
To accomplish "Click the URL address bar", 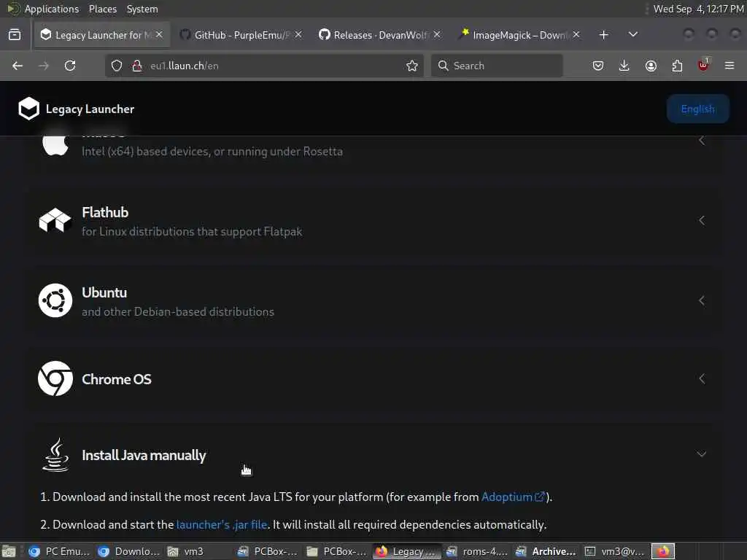I will (264, 66).
